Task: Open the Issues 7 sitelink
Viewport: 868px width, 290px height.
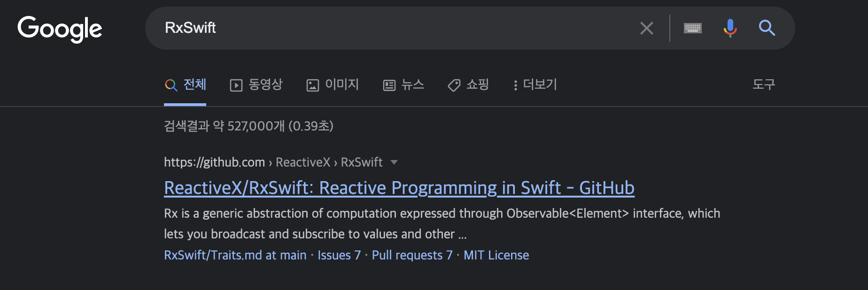Action: [x=339, y=255]
